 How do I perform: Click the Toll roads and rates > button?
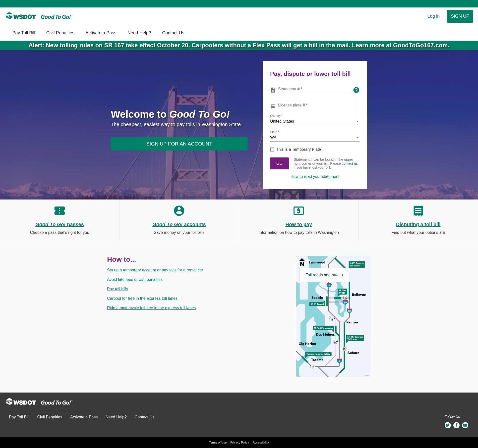click(325, 275)
